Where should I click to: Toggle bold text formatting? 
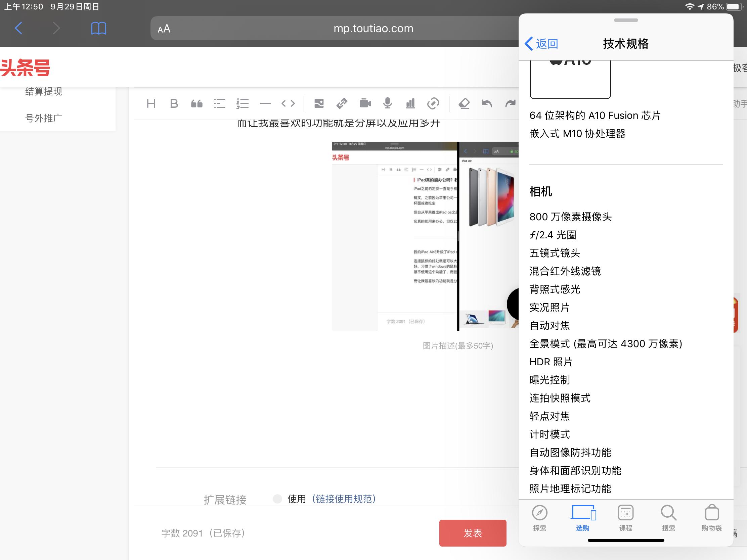174,104
